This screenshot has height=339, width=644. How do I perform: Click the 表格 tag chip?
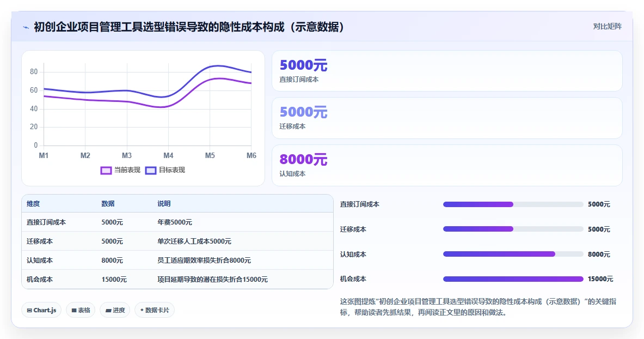pos(81,310)
